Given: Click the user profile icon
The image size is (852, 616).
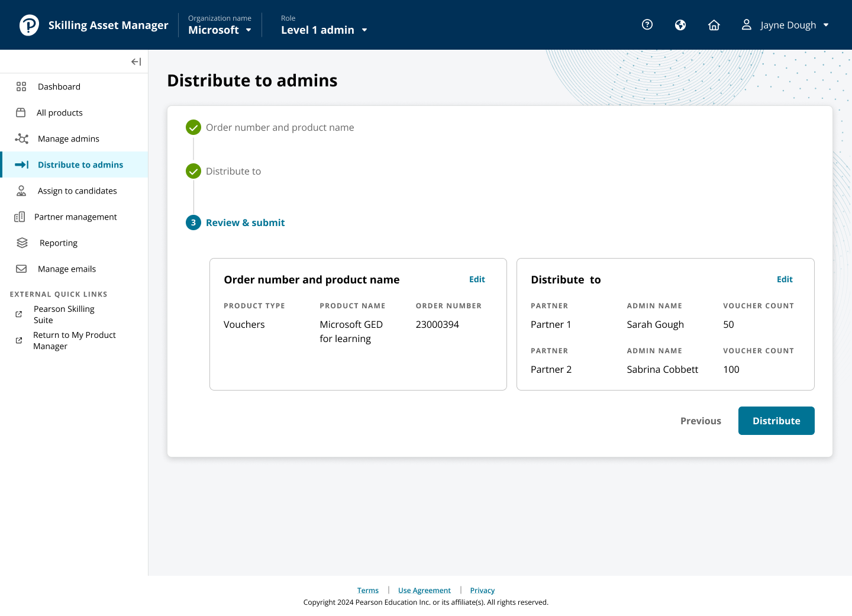Looking at the screenshot, I should (747, 24).
